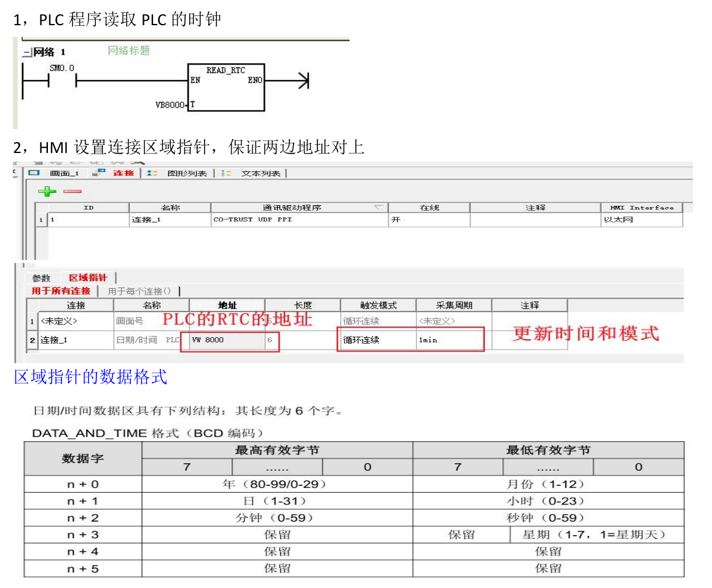Click the 名称 header in connections table
The image size is (712, 588).
pyautogui.click(x=170, y=208)
